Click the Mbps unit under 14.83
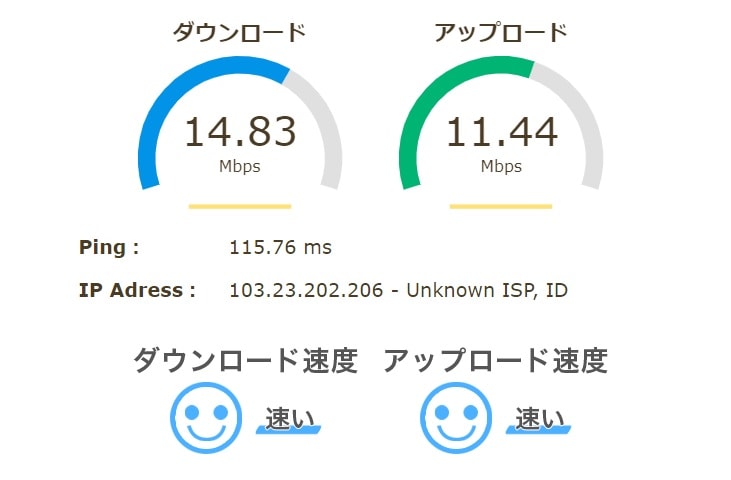Screen dimensions: 731x480 [240, 166]
